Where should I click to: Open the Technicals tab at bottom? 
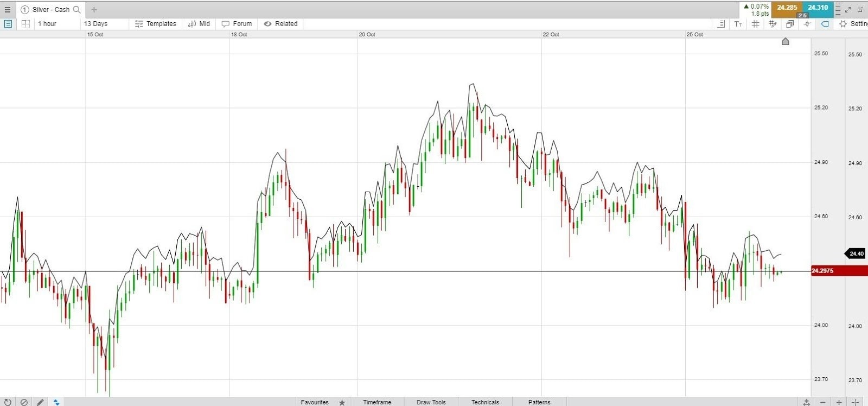coord(485,402)
